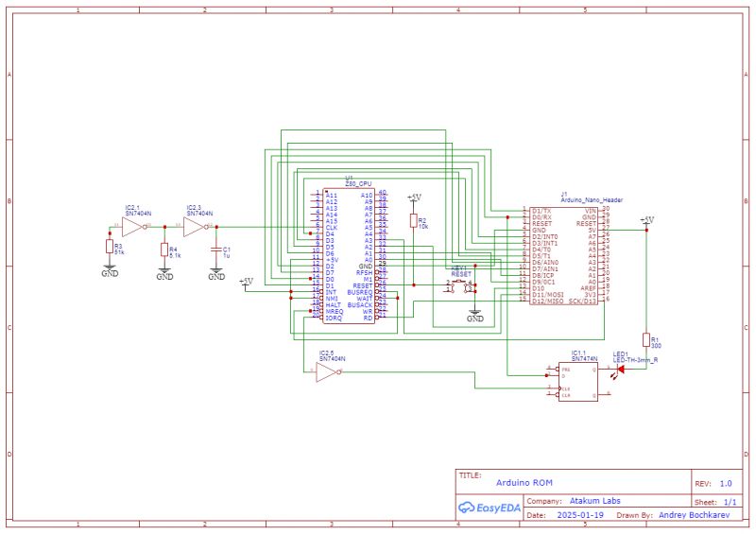Click the 'D9/0C1' pin label on Arduino header
756x534 pixels.
543,282
